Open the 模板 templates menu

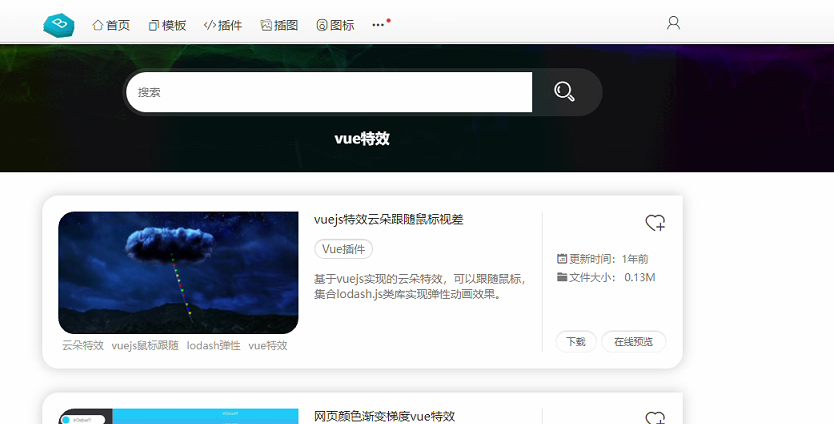(167, 25)
